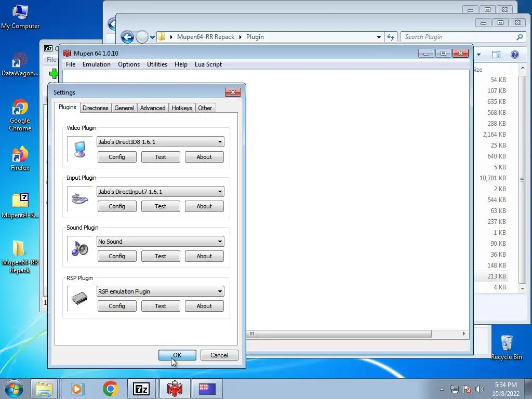Viewport: 532px width, 399px height.
Task: Confirm settings with OK button
Action: tap(177, 355)
